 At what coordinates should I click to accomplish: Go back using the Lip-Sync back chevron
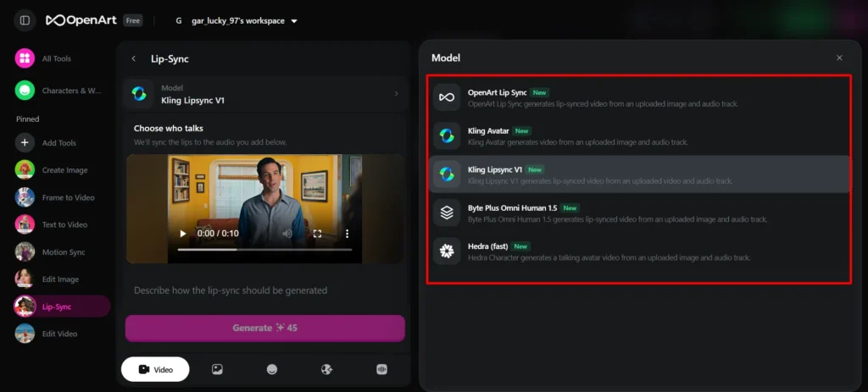[133, 59]
